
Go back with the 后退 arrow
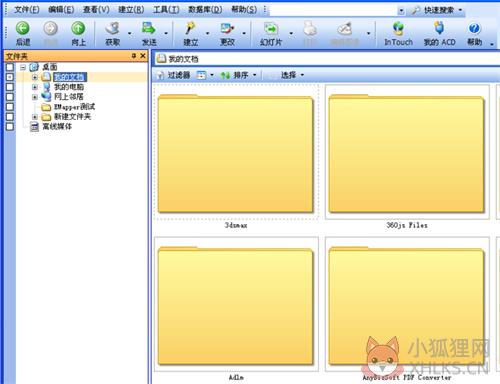[x=23, y=29]
